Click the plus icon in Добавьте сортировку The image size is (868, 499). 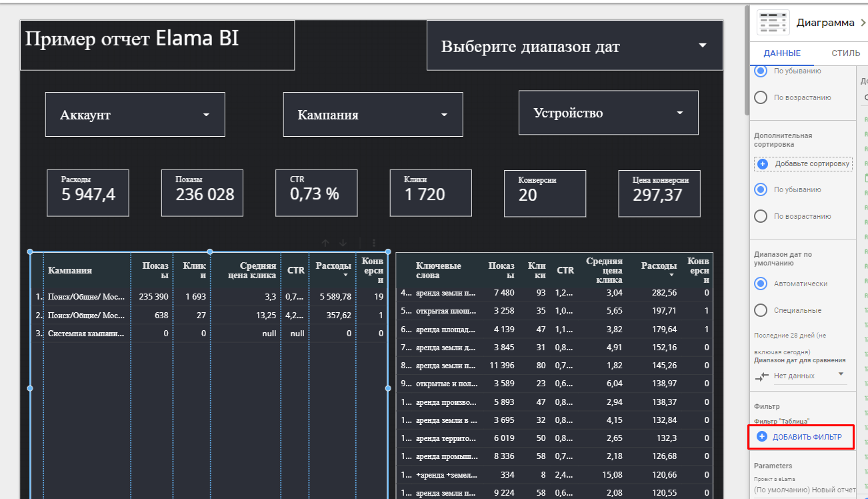(763, 163)
